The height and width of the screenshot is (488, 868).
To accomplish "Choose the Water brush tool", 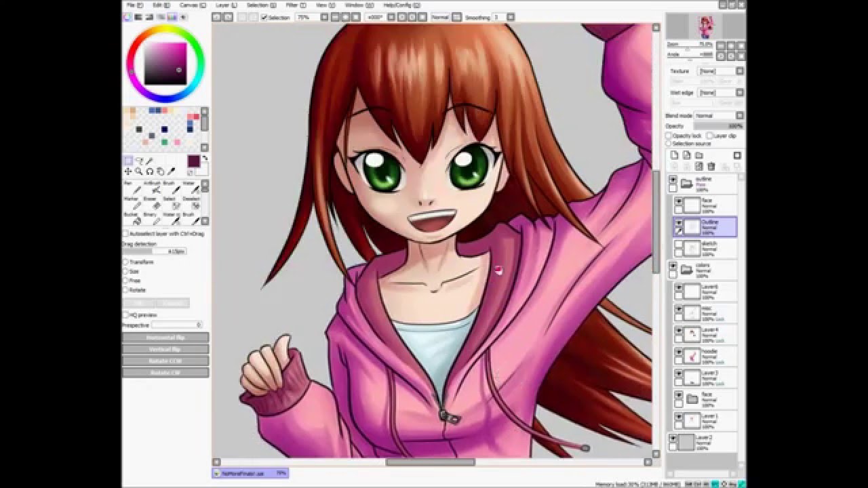I will [192, 188].
